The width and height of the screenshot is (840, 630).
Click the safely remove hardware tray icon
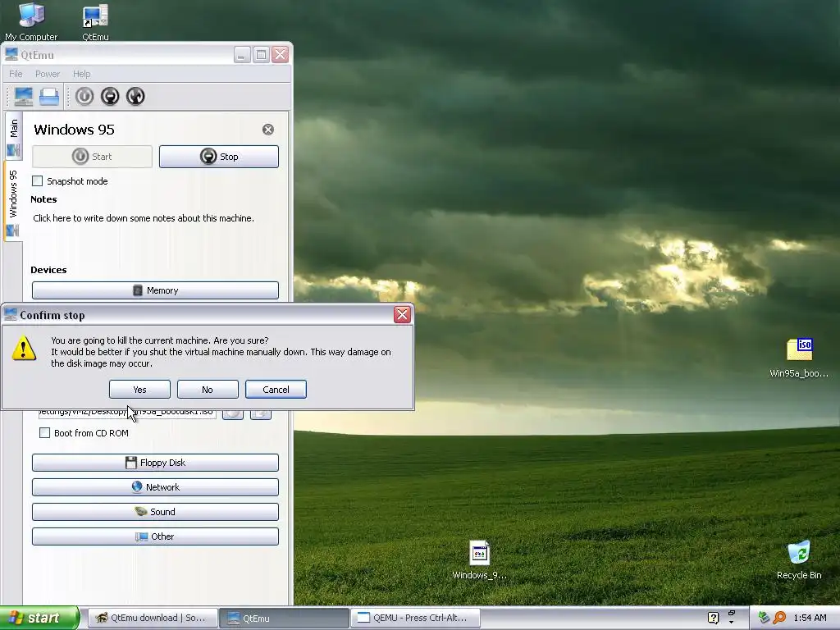coord(764,618)
